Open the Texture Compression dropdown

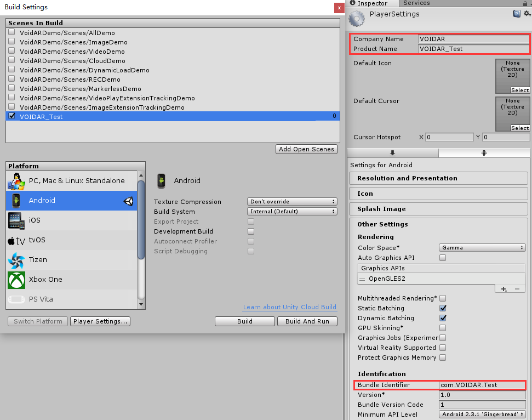click(x=292, y=202)
